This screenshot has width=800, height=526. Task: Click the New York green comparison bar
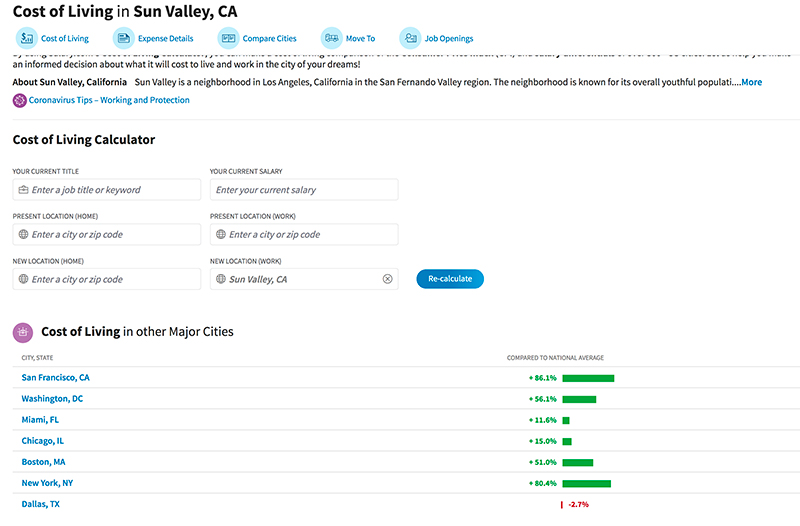(x=587, y=483)
